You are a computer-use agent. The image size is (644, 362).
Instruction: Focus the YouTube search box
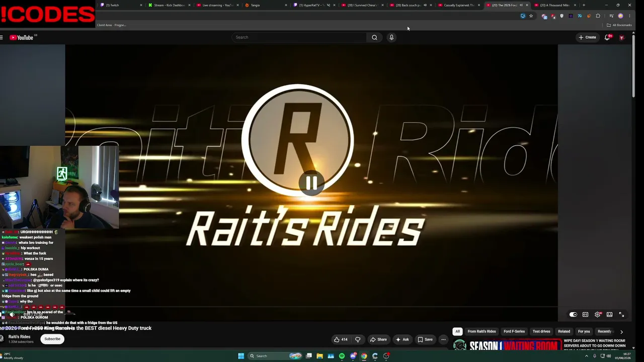tap(299, 37)
